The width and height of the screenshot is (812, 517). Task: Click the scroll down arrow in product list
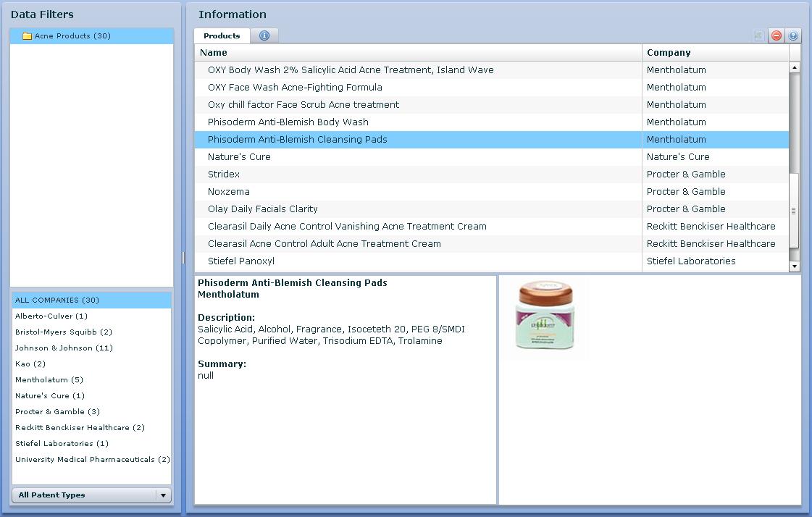(x=794, y=266)
